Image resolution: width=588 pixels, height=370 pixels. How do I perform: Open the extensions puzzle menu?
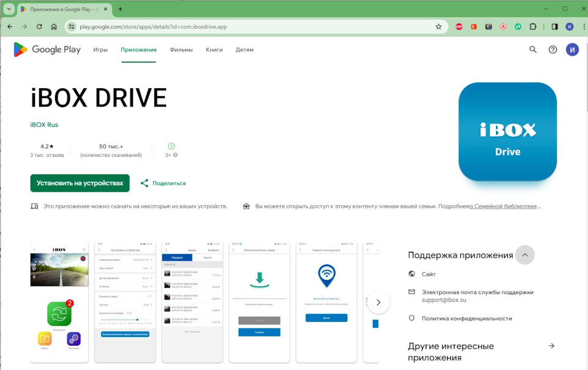click(532, 26)
